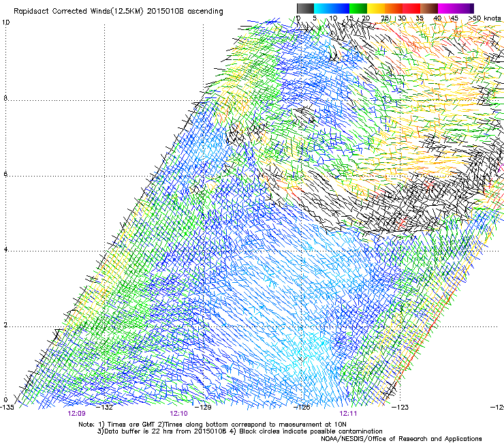Click the "NOAA/NESDIS/Office of Research and Applications" credit
The height and width of the screenshot is (443, 504).
pyautogui.click(x=401, y=439)
